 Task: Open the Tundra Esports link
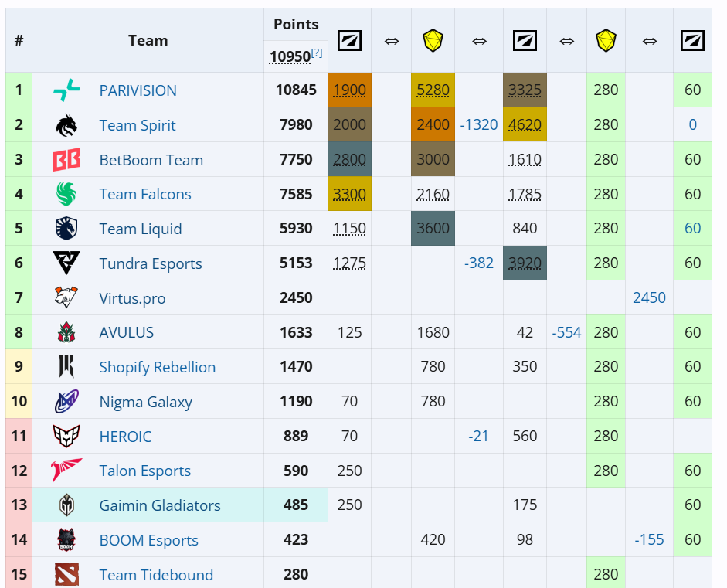pyautogui.click(x=151, y=263)
